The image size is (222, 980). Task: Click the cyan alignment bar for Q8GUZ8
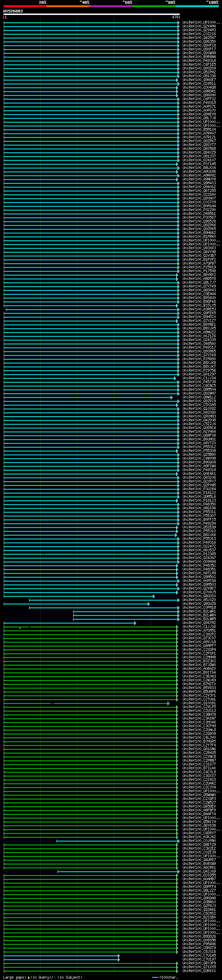[x=77, y=604]
